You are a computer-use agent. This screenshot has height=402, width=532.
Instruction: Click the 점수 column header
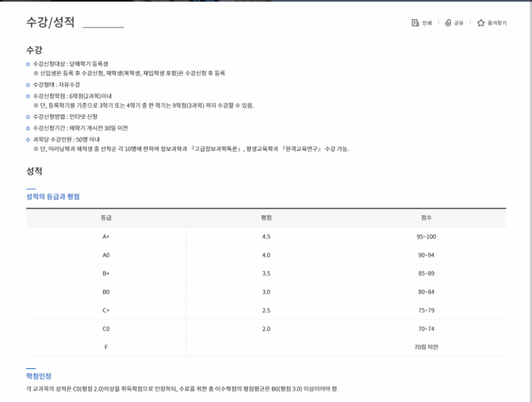tap(426, 218)
